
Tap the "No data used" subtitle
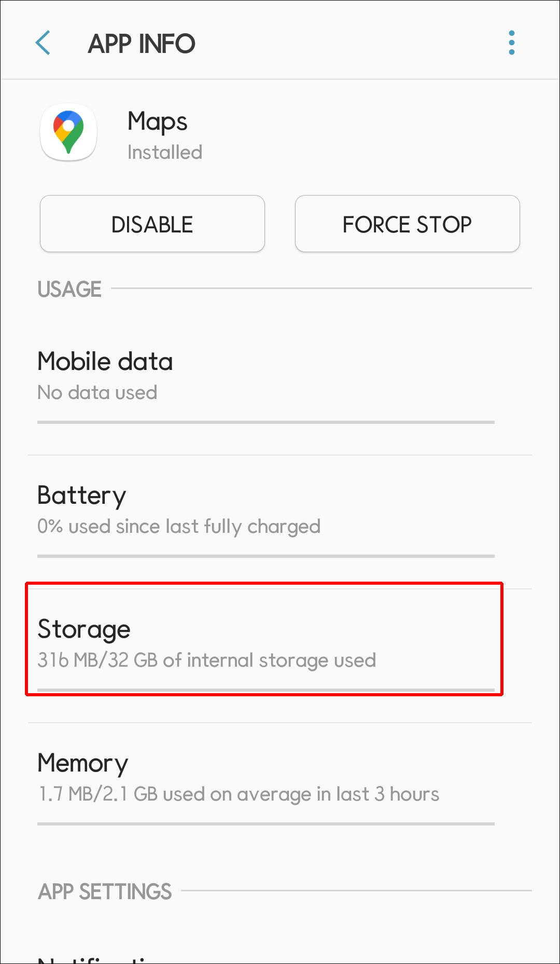pyautogui.click(x=97, y=393)
